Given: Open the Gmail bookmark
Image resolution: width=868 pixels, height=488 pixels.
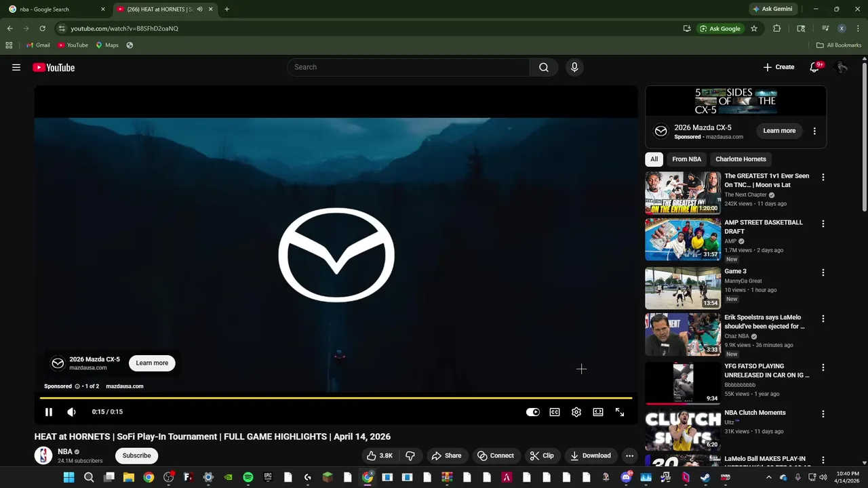Looking at the screenshot, I should [x=38, y=45].
